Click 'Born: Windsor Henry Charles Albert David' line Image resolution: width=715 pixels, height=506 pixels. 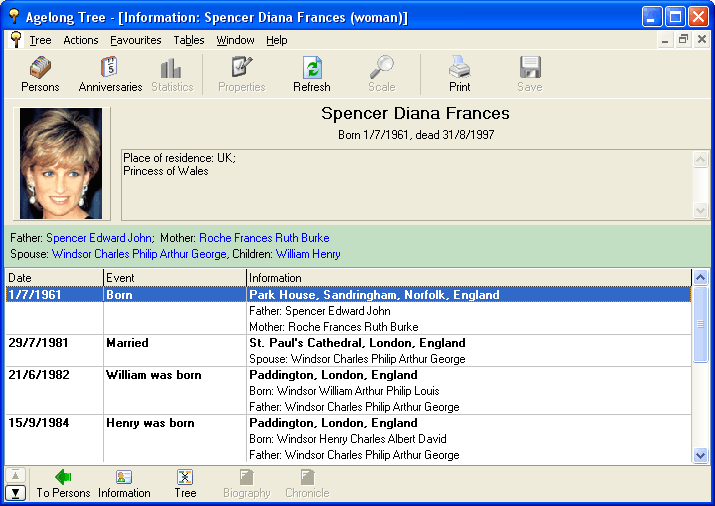(348, 439)
